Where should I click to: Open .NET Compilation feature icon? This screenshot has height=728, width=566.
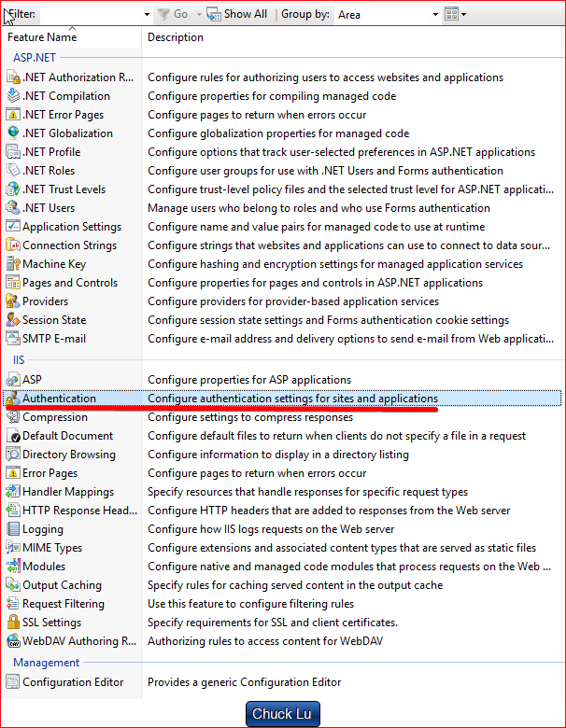point(13,95)
